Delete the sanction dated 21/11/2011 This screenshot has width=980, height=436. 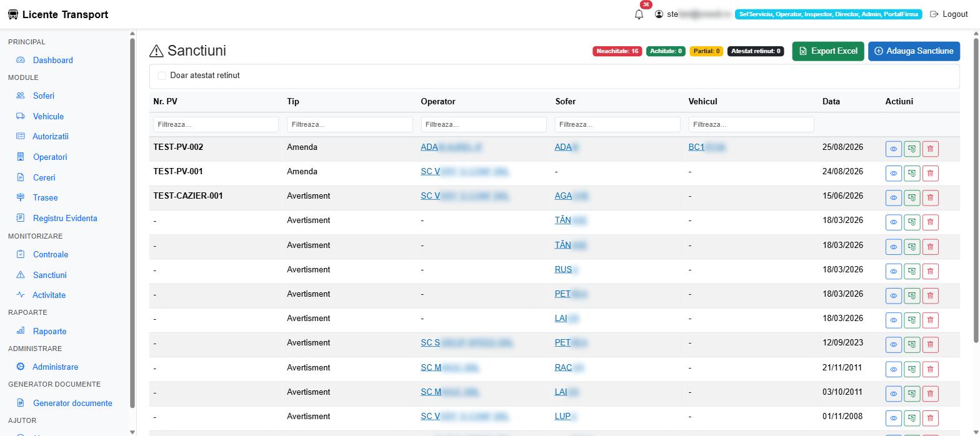coord(930,370)
